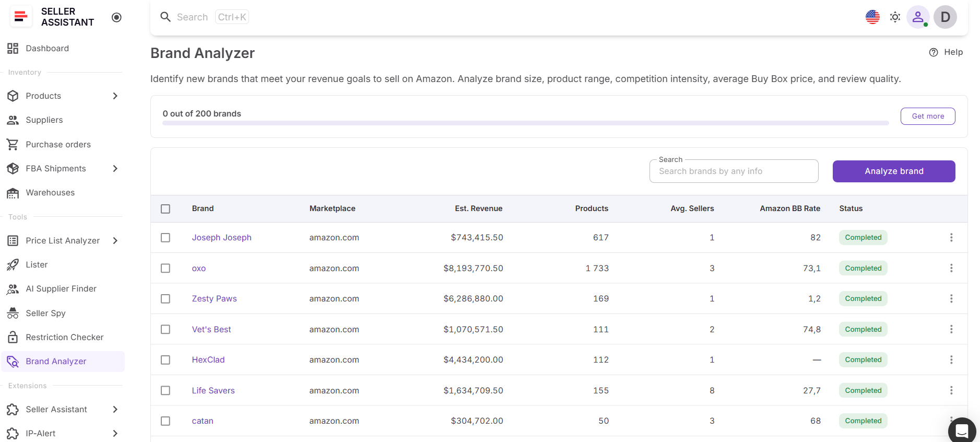Image resolution: width=980 pixels, height=442 pixels.
Task: Click the Analyze brand button
Action: (894, 171)
